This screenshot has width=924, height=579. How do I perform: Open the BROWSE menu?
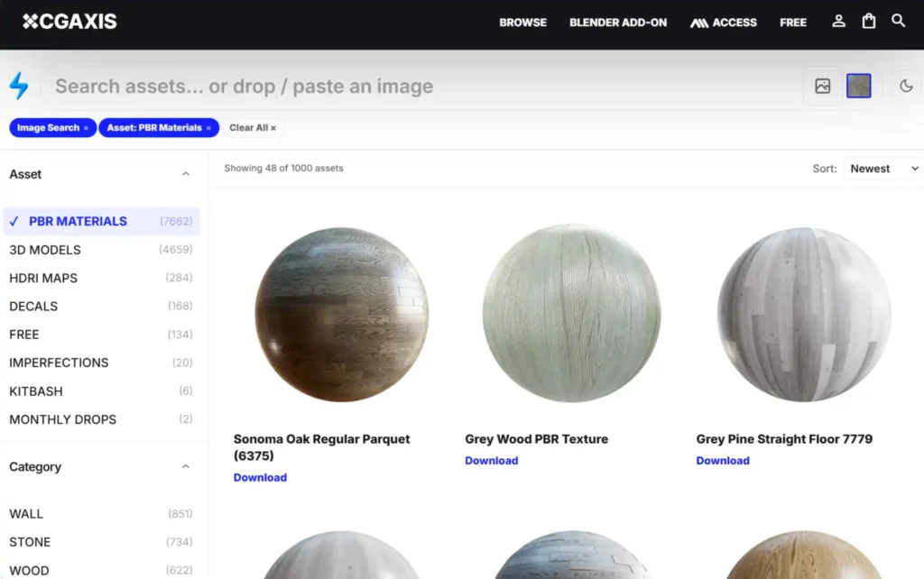coord(522,23)
